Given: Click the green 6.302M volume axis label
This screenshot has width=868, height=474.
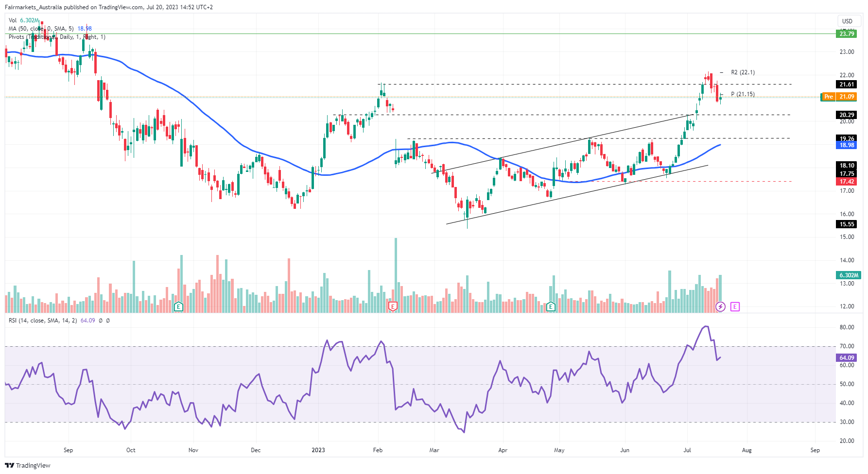Looking at the screenshot, I should point(849,275).
